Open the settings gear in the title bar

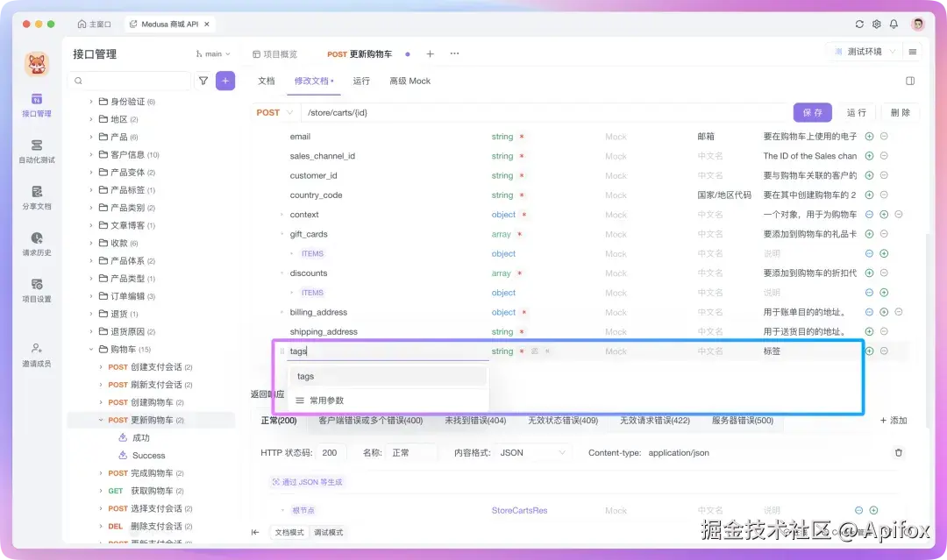876,25
